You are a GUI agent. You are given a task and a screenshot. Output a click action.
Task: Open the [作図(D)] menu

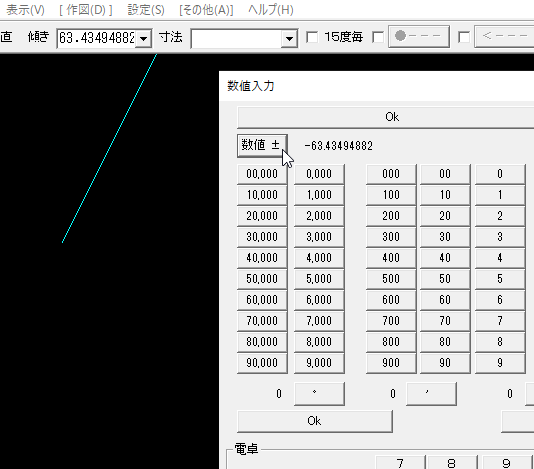[85, 10]
